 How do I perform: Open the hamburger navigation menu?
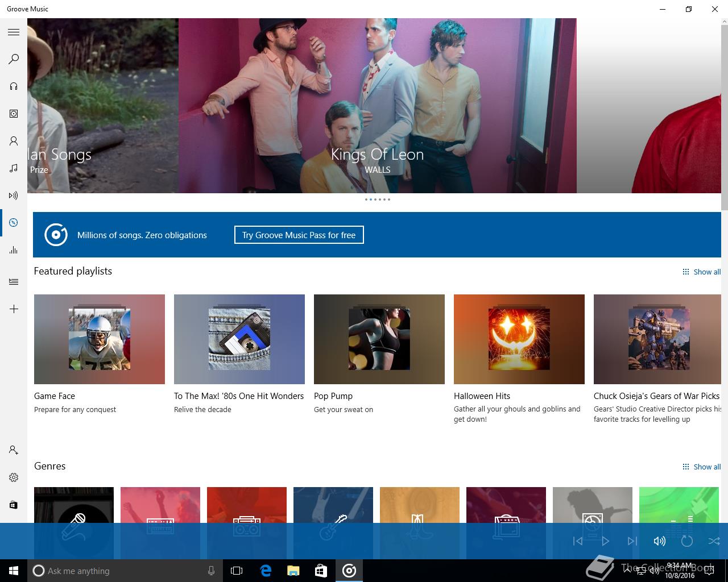coord(14,32)
